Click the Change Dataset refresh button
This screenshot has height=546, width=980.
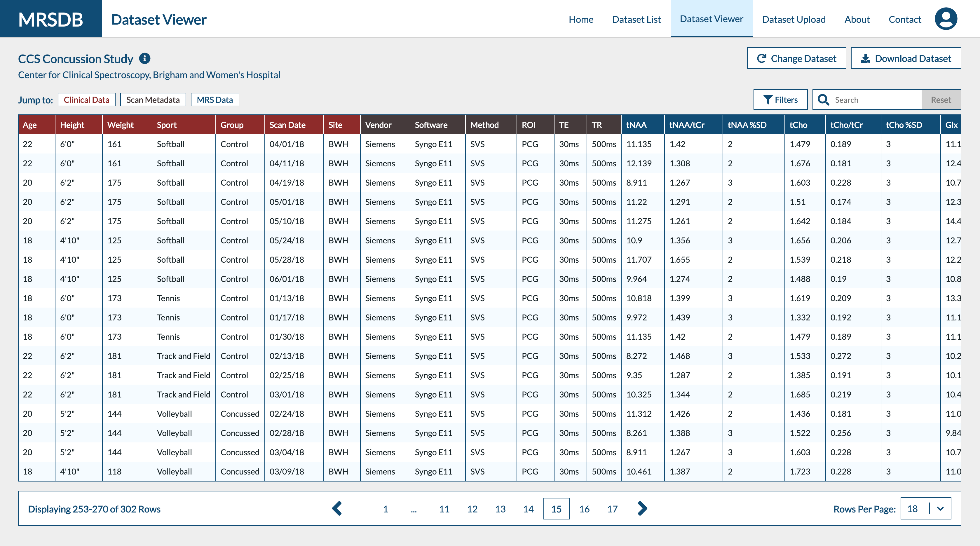point(796,59)
